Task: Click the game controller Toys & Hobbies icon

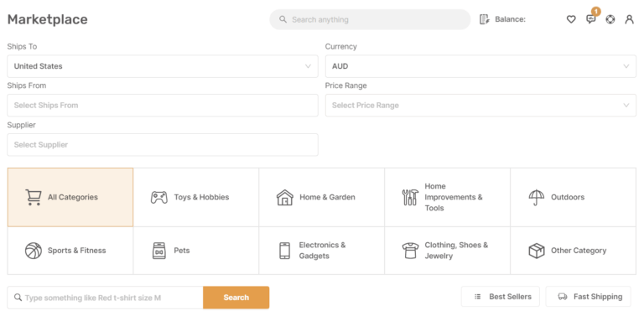Action: (x=159, y=197)
